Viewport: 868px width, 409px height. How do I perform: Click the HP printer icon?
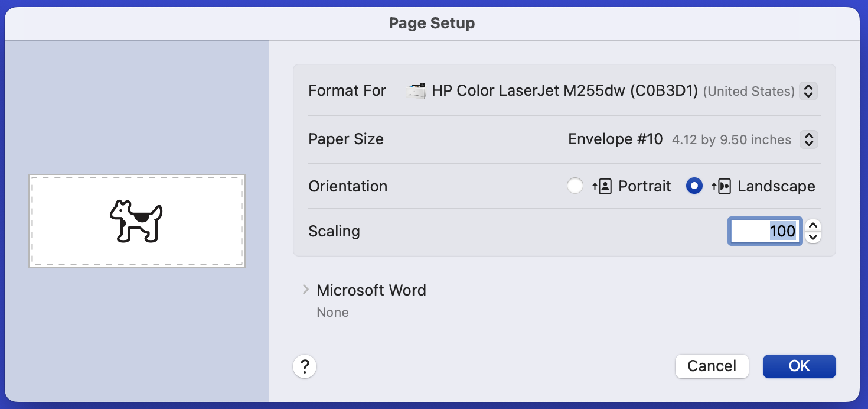[417, 91]
